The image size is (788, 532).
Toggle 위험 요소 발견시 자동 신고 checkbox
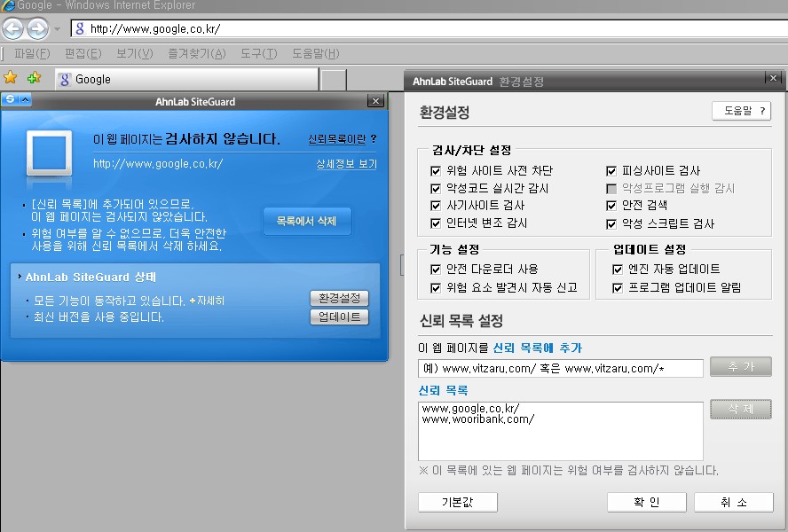(436, 288)
